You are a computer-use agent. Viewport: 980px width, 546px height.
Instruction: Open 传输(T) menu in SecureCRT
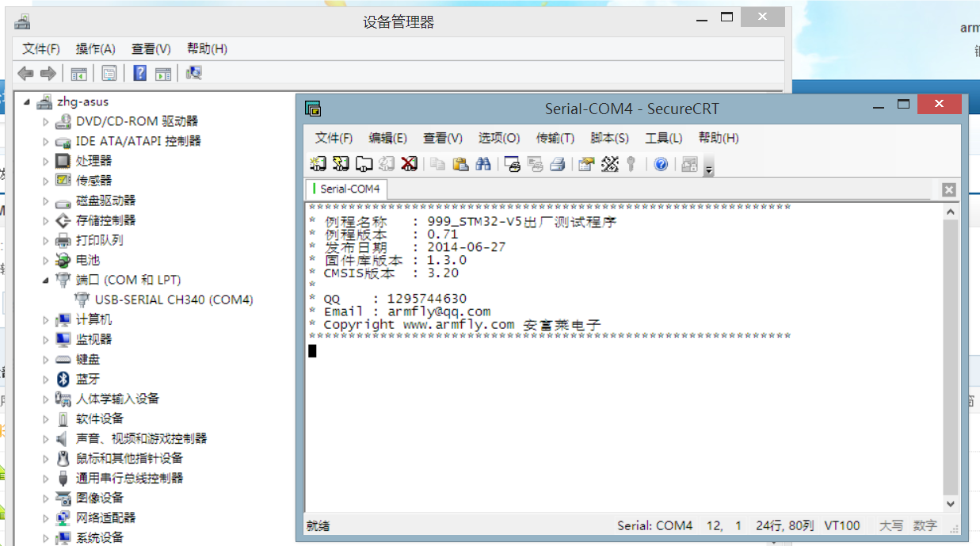pyautogui.click(x=555, y=138)
